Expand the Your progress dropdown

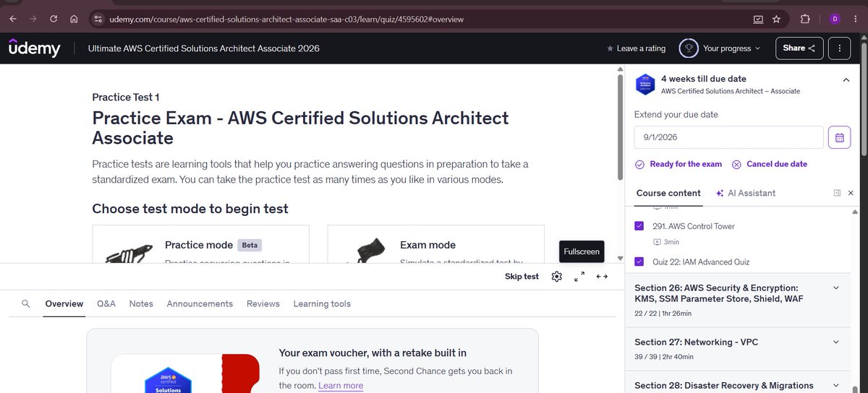[x=731, y=48]
